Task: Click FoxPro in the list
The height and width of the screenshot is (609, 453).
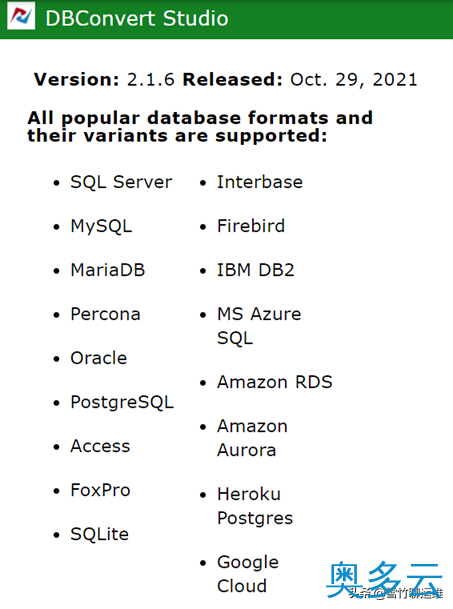Action: 100,490
